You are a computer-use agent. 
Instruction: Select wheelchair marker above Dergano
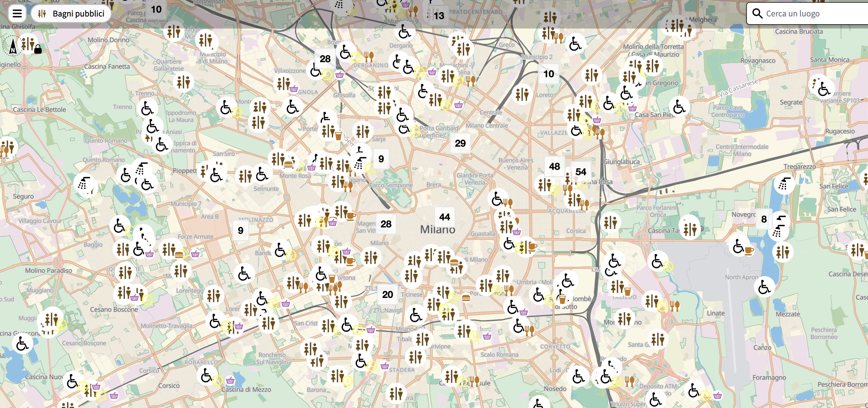tap(404, 32)
